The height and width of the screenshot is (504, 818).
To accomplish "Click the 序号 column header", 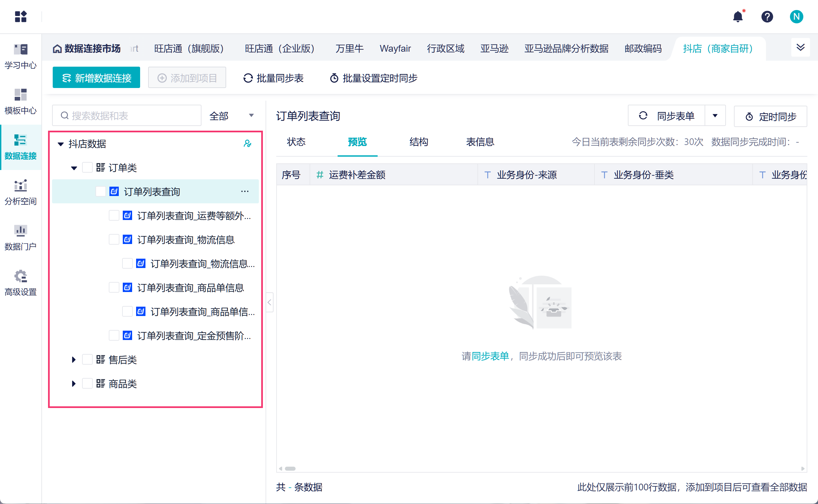I will 293,175.
